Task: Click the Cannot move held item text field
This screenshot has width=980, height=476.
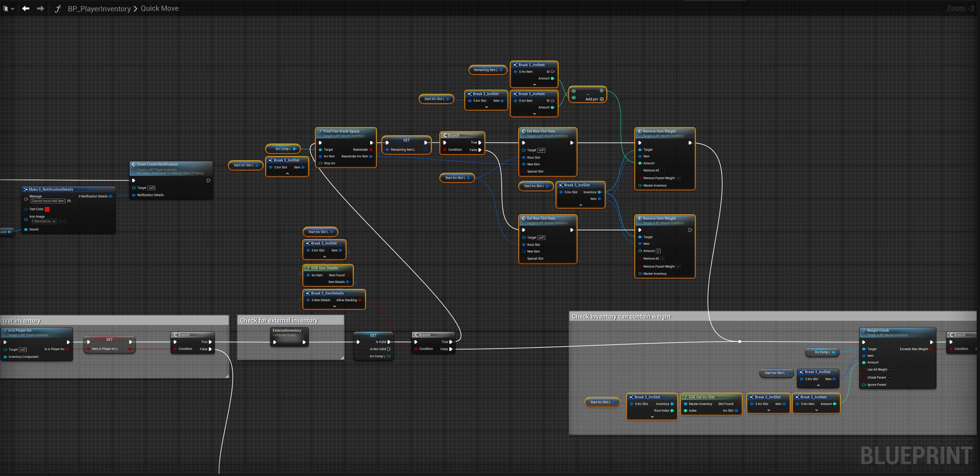Action: point(48,201)
